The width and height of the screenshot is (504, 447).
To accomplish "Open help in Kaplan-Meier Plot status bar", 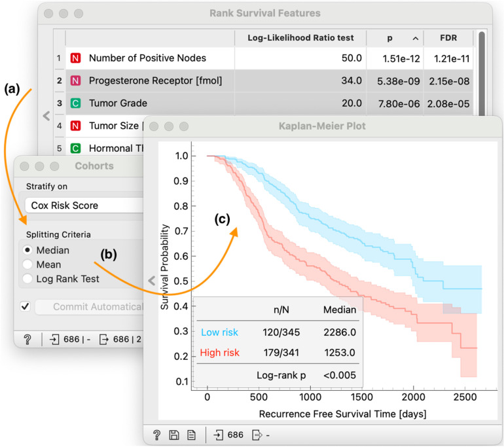I will 157,435.
